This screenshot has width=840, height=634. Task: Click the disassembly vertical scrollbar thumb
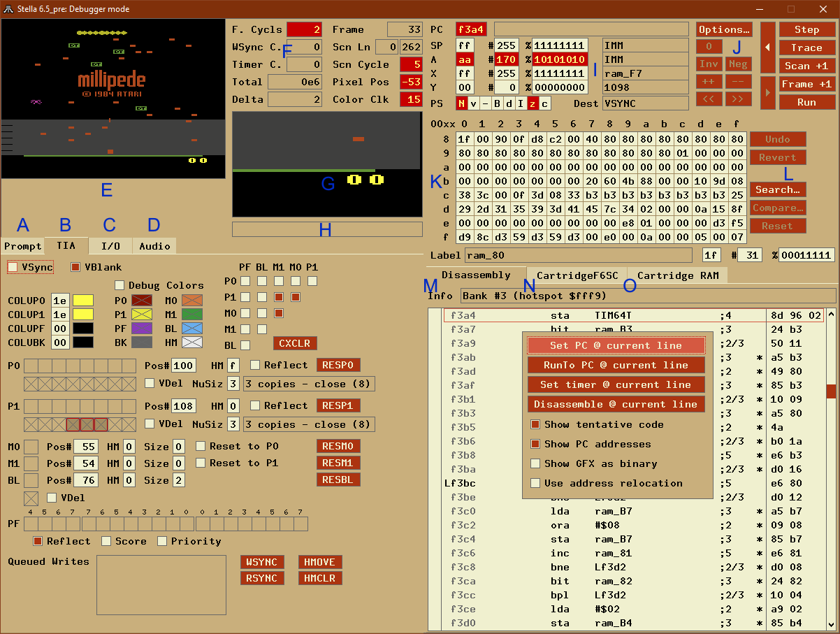tap(831, 391)
